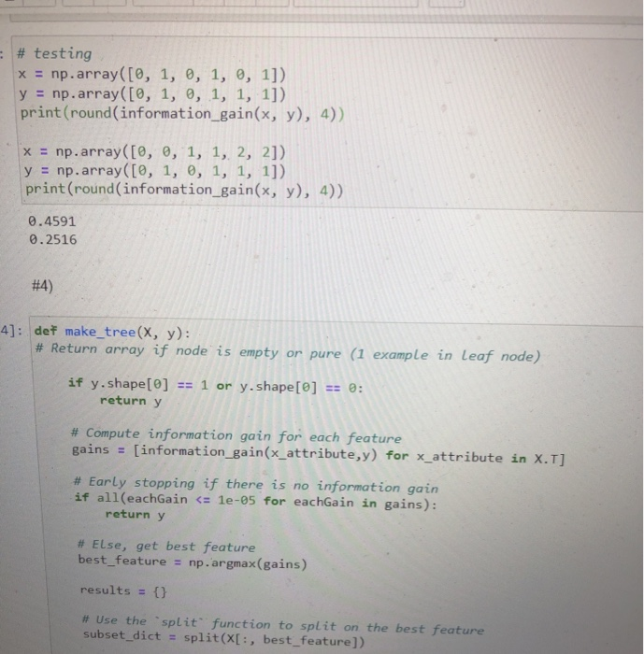Click the 'best_feature = np.argmax(gains)' line
The height and width of the screenshot is (654, 644).
[193, 562]
